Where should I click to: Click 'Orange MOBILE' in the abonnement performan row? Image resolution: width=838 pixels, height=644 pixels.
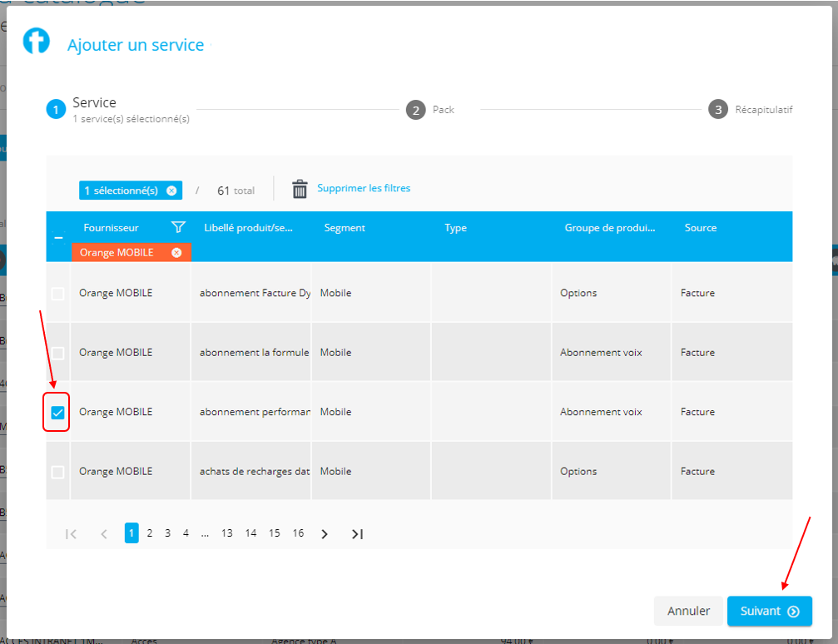116,412
